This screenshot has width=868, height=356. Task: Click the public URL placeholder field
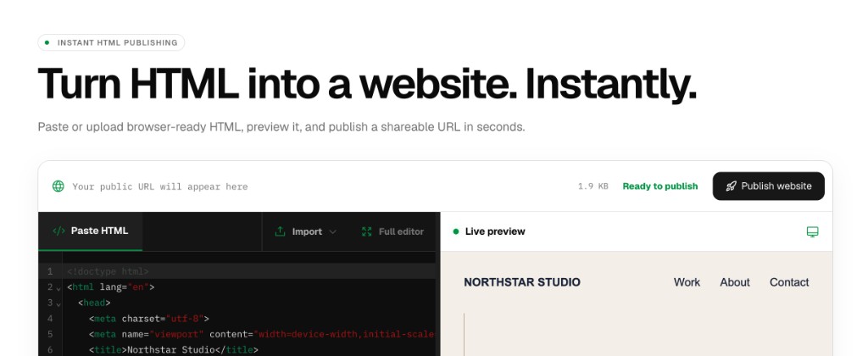(160, 186)
